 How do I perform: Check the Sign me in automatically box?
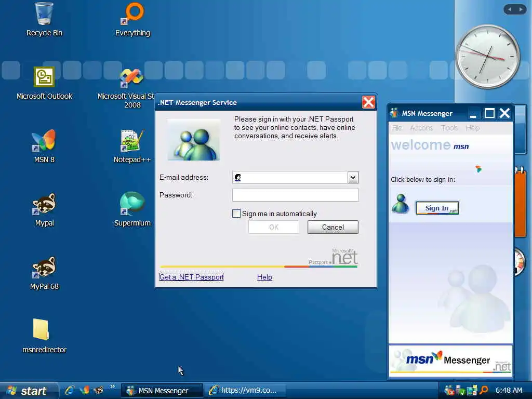click(x=236, y=214)
